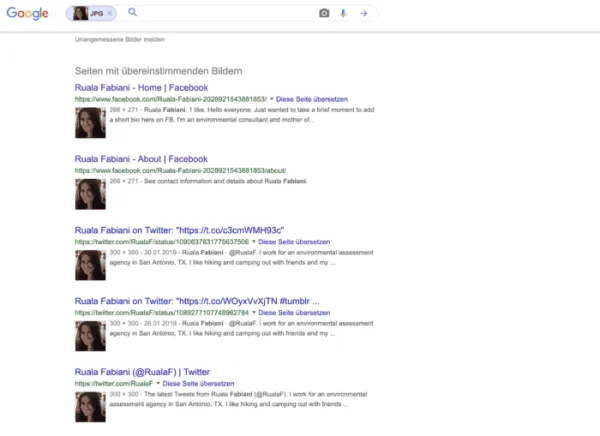Submit search with the arrow icon
The width and height of the screenshot is (600, 436).
click(x=364, y=13)
